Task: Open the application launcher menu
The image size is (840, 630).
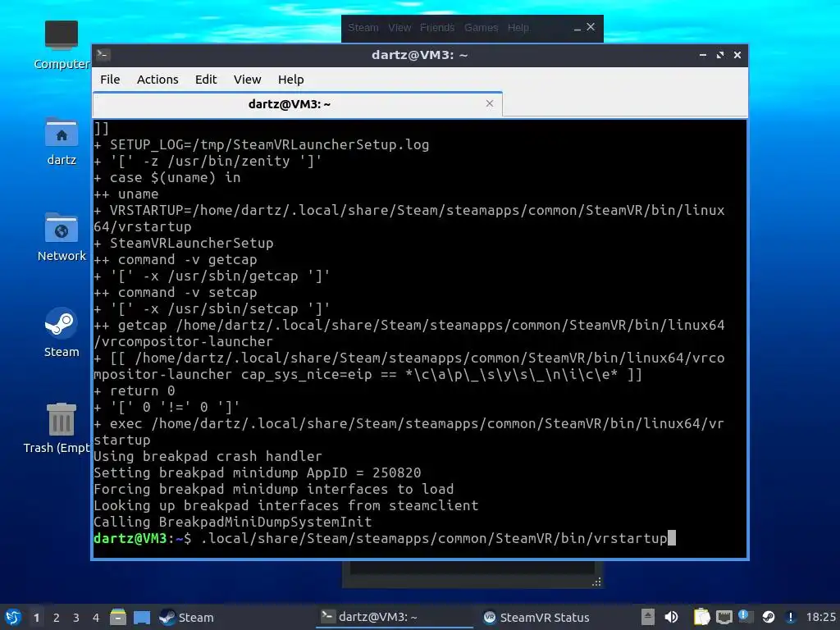Action: (x=13, y=617)
